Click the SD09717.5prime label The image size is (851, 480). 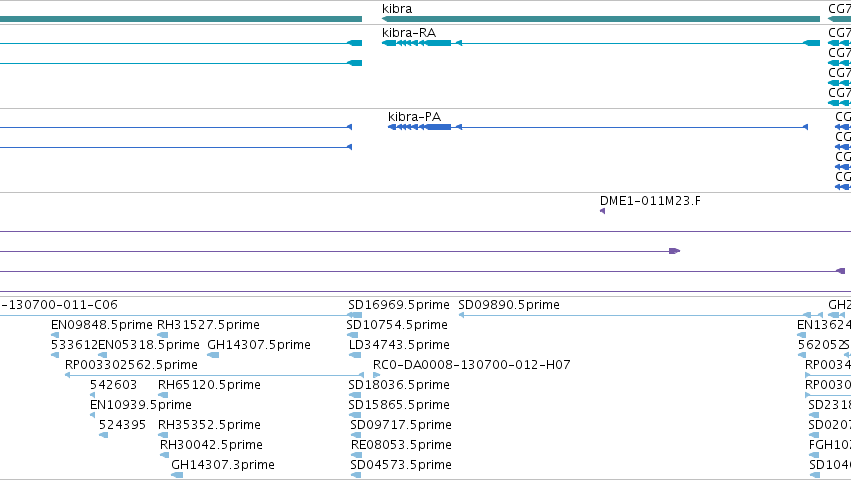pyautogui.click(x=401, y=425)
